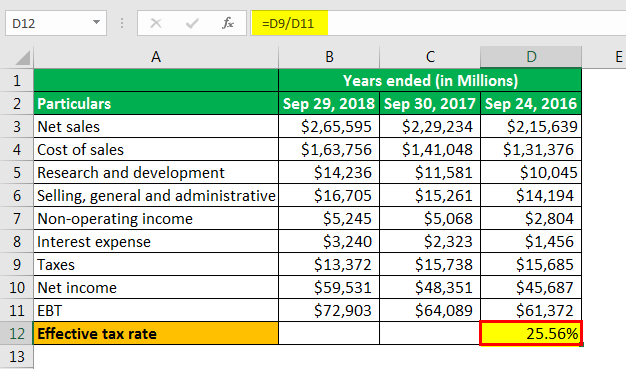626x369 pixels.
Task: Select row 2 header
Action: 17,104
